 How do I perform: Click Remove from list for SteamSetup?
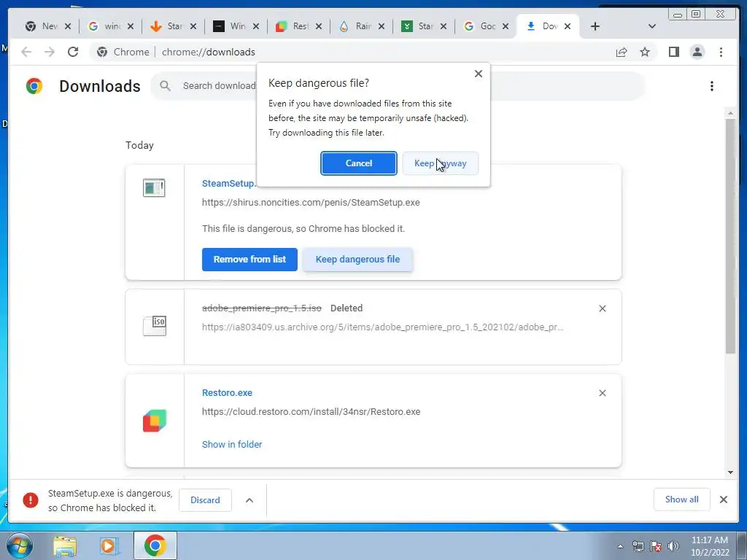pos(249,260)
